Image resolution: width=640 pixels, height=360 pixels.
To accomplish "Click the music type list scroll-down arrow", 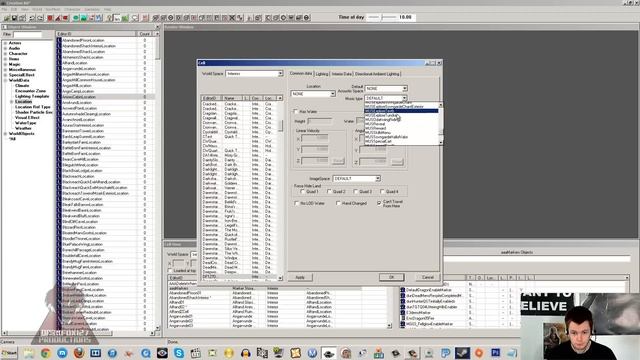I will pos(440,142).
